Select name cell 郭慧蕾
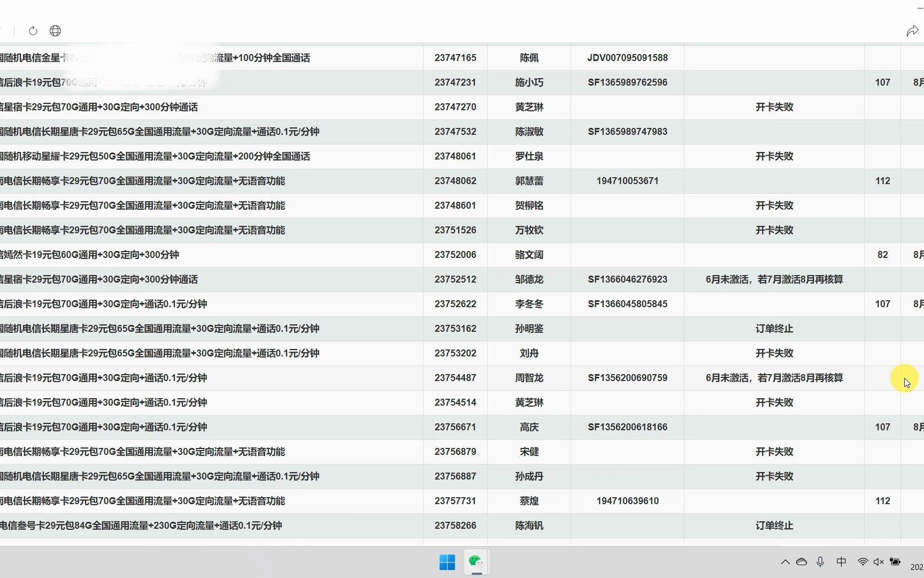The image size is (924, 578). click(529, 181)
